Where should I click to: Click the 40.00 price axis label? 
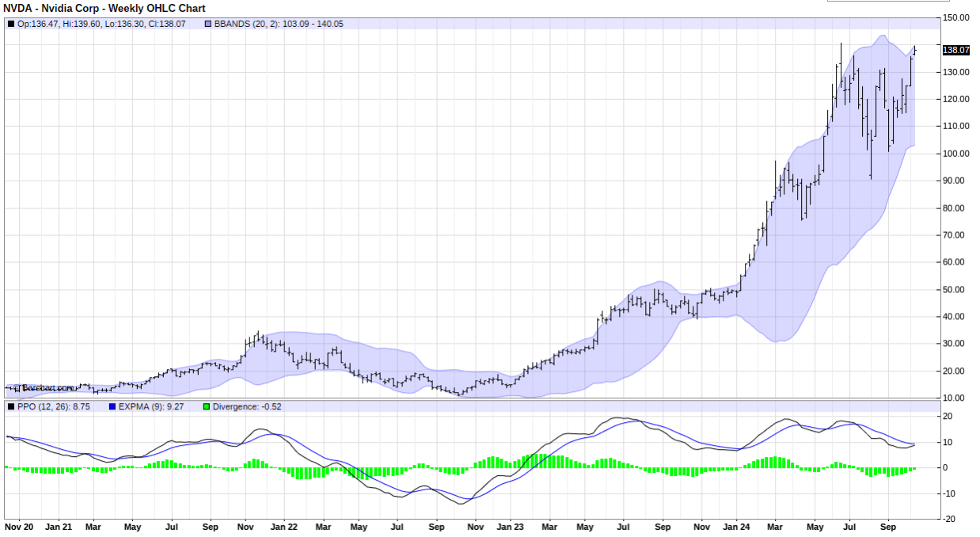point(955,317)
